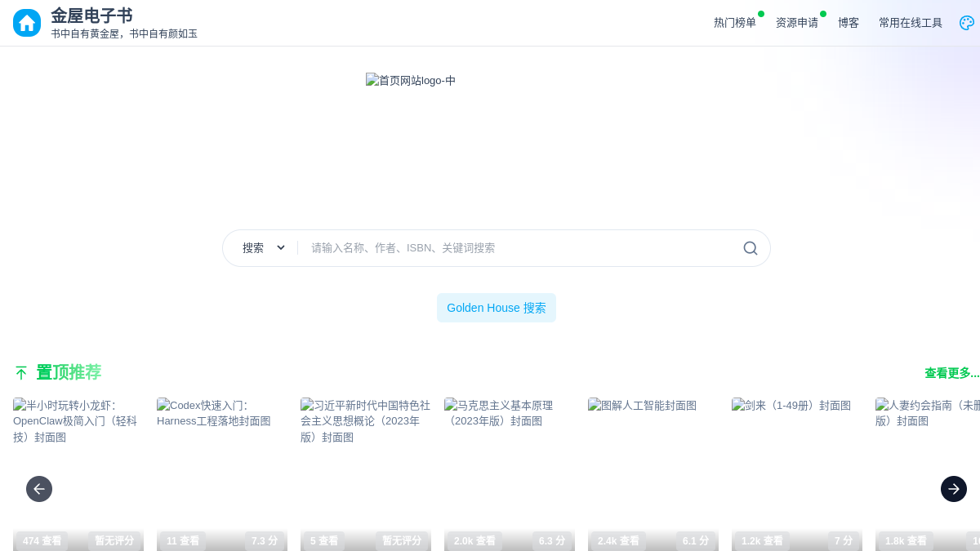
Task: Go to next carousel slide arrow
Action: tap(954, 489)
